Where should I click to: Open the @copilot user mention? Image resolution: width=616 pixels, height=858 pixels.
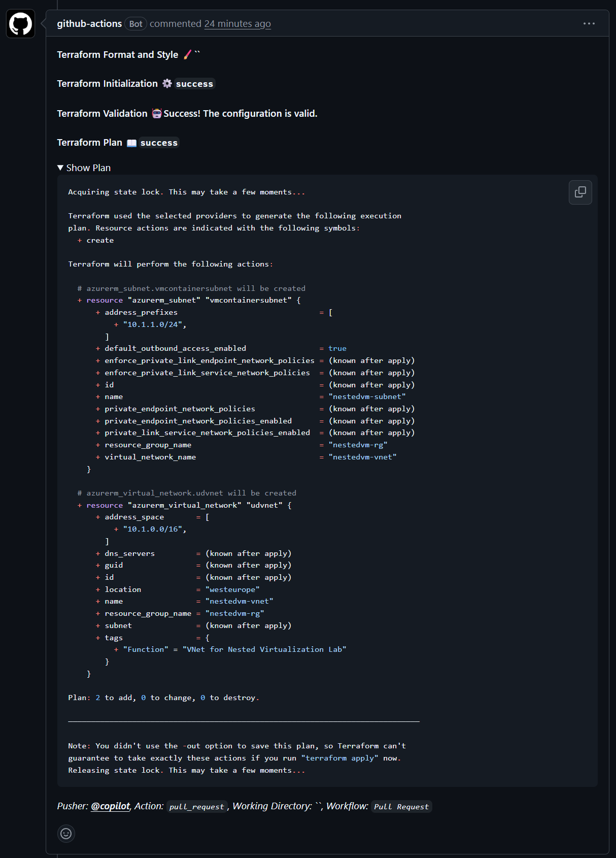pyautogui.click(x=111, y=806)
